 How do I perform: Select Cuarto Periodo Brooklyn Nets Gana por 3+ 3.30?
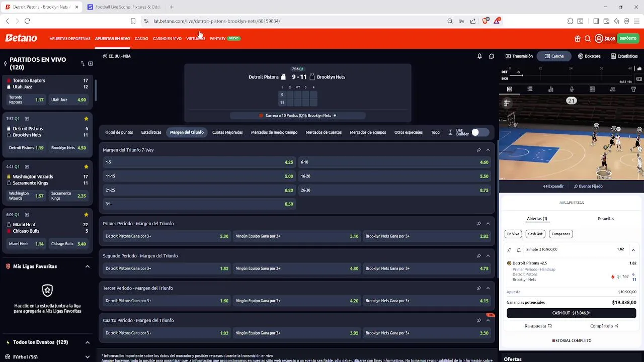point(427,333)
